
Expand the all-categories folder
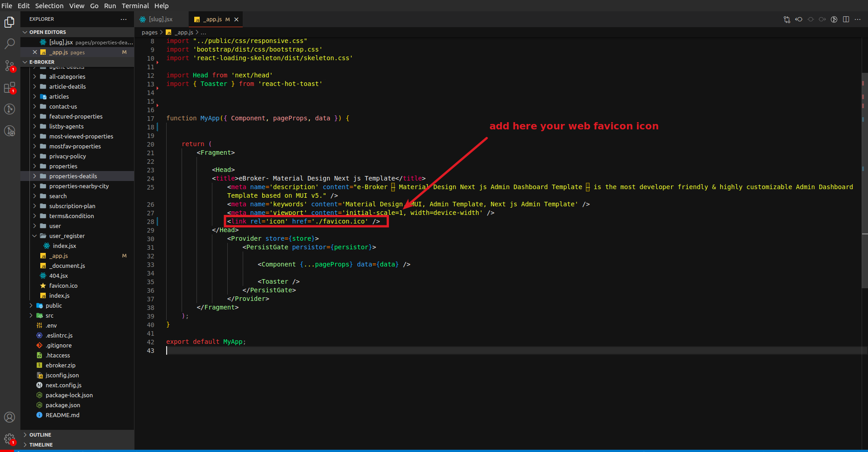[x=77, y=76]
